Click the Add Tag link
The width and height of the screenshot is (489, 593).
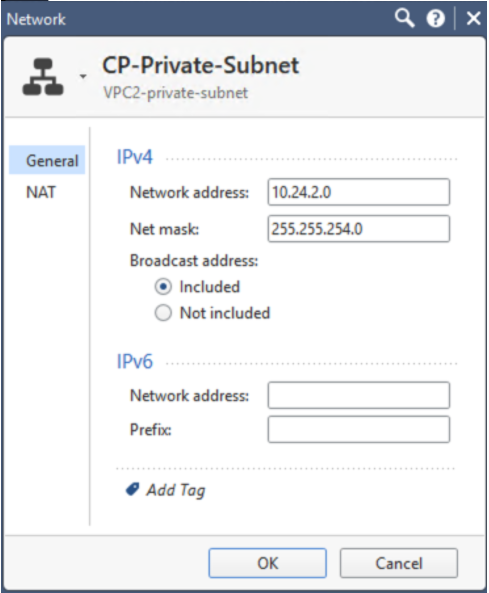(x=176, y=490)
